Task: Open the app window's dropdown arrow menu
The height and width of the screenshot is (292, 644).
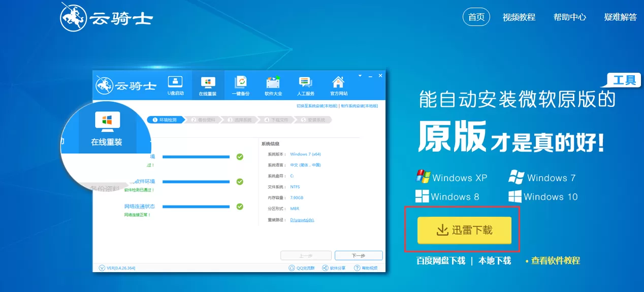Action: 360,75
